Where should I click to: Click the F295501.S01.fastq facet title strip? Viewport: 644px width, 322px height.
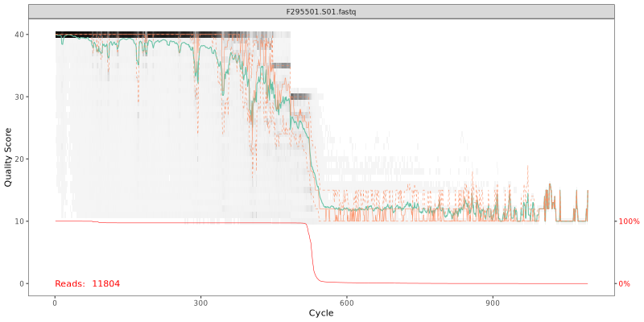pyautogui.click(x=321, y=11)
